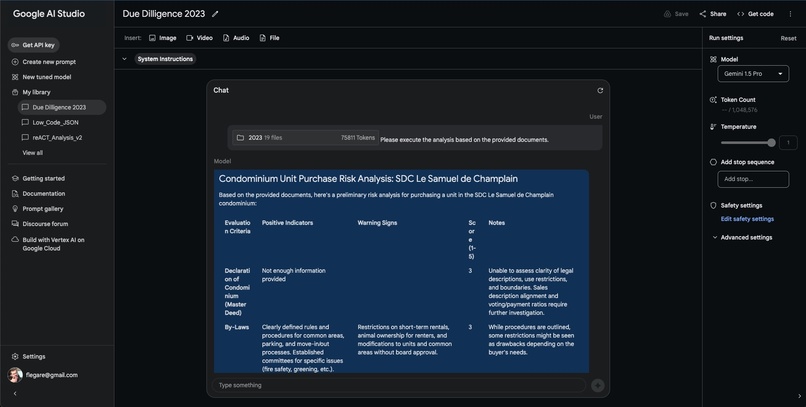Visit the Discourse forum
Screen dimensions: 806x407
[40, 224]
